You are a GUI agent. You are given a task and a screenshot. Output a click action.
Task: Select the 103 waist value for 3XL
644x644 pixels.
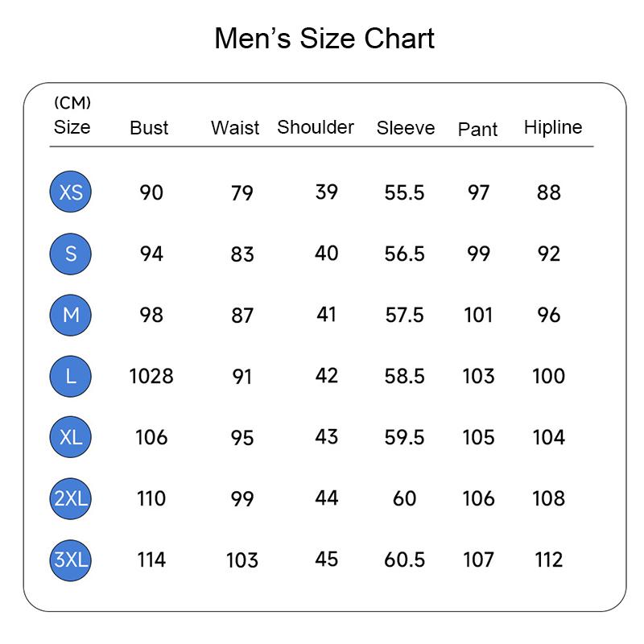click(242, 559)
